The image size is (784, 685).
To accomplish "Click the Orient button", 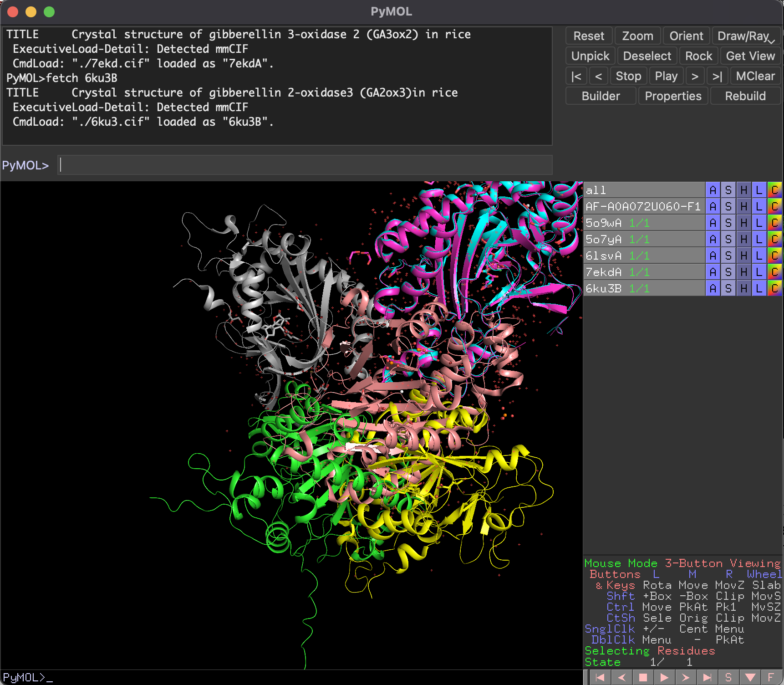I will tap(686, 36).
